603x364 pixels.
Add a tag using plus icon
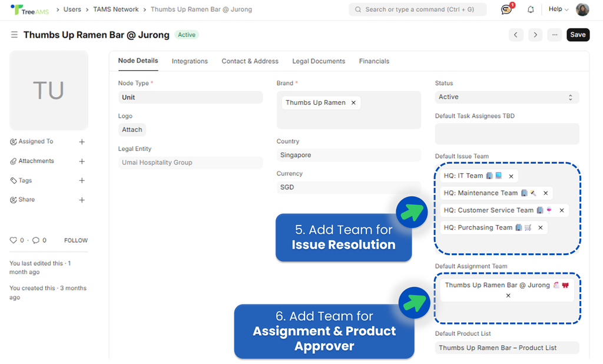pyautogui.click(x=82, y=181)
